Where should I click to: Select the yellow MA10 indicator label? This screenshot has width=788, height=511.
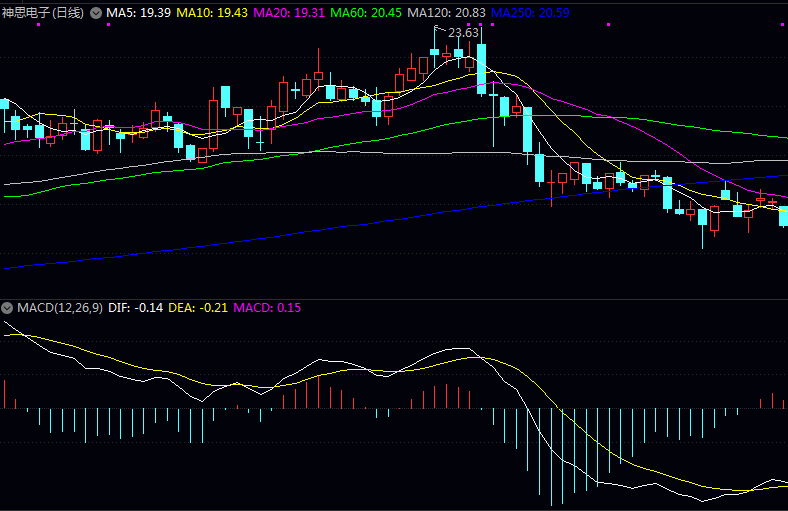pyautogui.click(x=212, y=13)
